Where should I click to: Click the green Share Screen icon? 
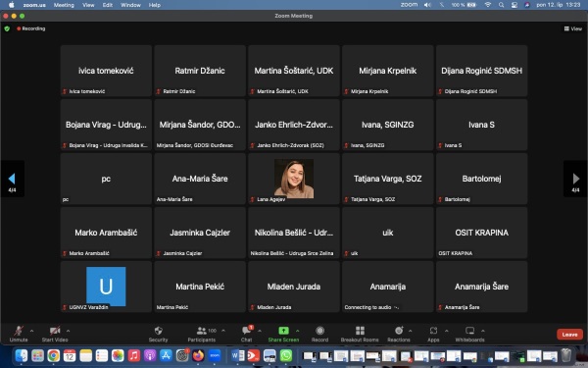coord(283,331)
